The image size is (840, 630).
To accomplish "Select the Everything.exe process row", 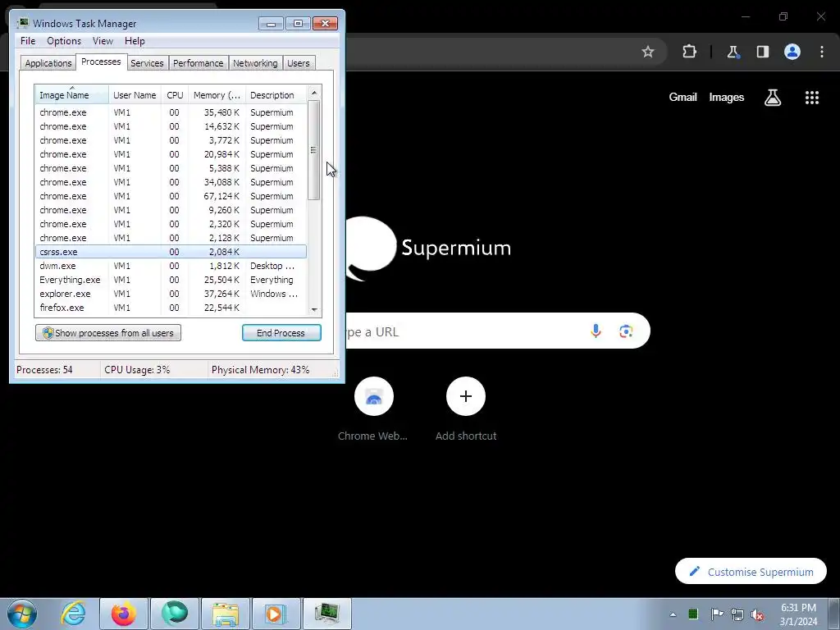I will tap(171, 280).
